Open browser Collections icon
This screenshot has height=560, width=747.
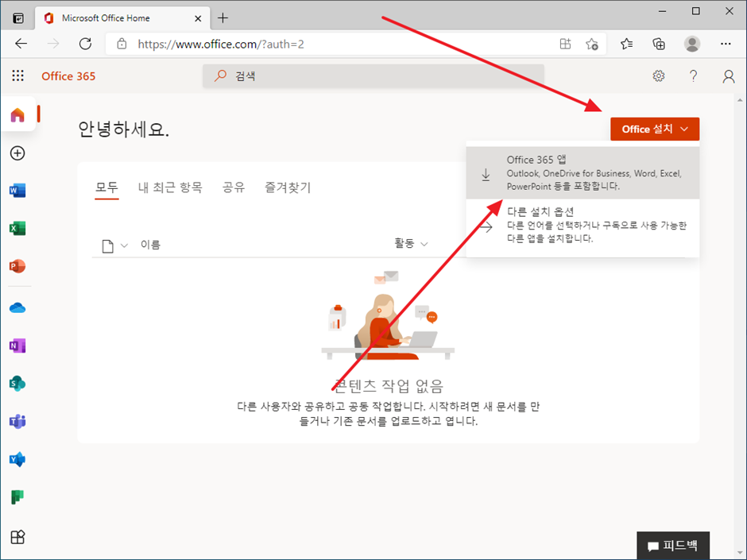tap(659, 44)
